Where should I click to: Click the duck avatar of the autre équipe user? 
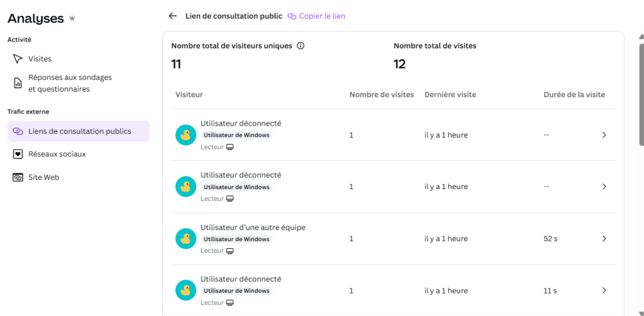point(186,239)
